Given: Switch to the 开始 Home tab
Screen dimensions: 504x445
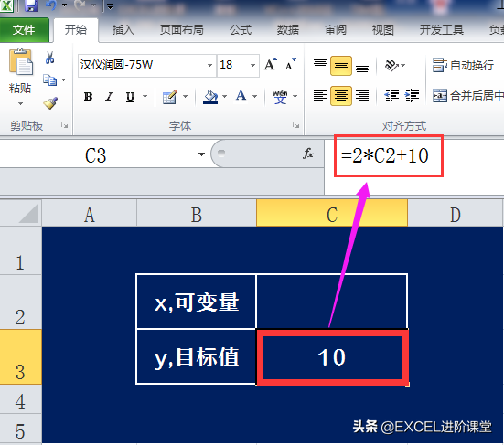Looking at the screenshot, I should (76, 30).
